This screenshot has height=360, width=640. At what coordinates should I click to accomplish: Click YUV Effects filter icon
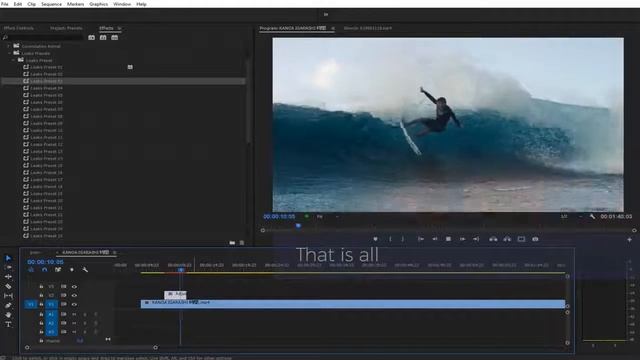(115, 38)
